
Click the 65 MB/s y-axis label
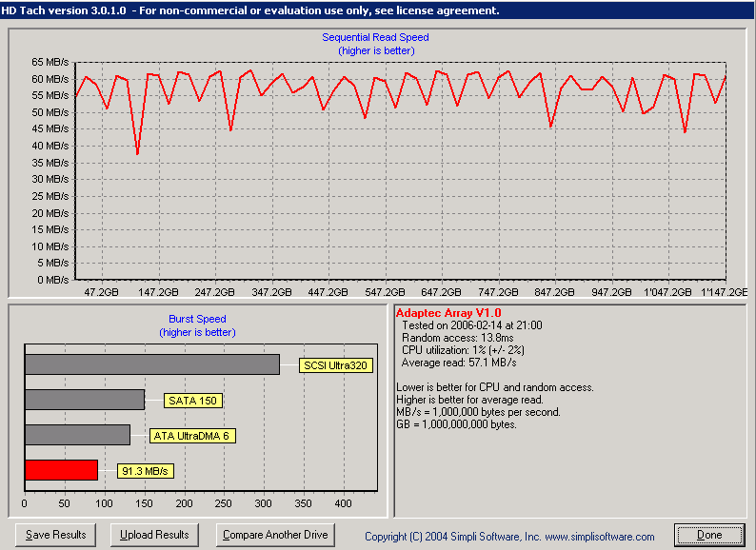pyautogui.click(x=50, y=62)
